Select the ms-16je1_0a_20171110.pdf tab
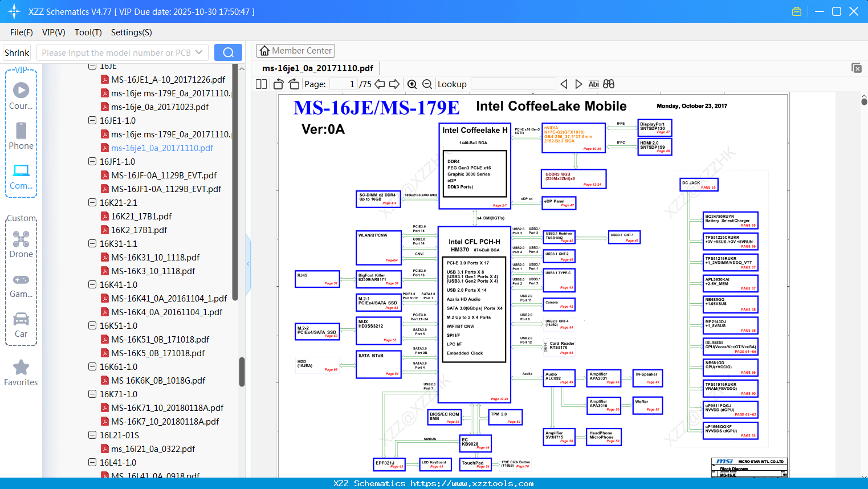This screenshot has width=868, height=489. point(317,68)
